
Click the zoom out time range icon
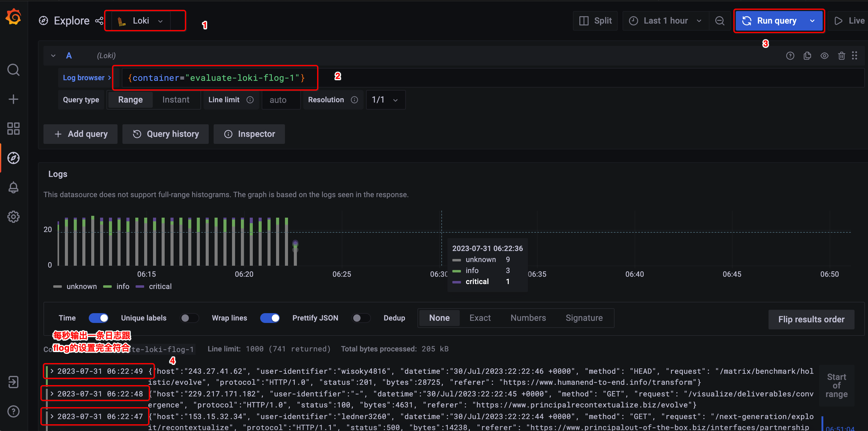(x=719, y=21)
